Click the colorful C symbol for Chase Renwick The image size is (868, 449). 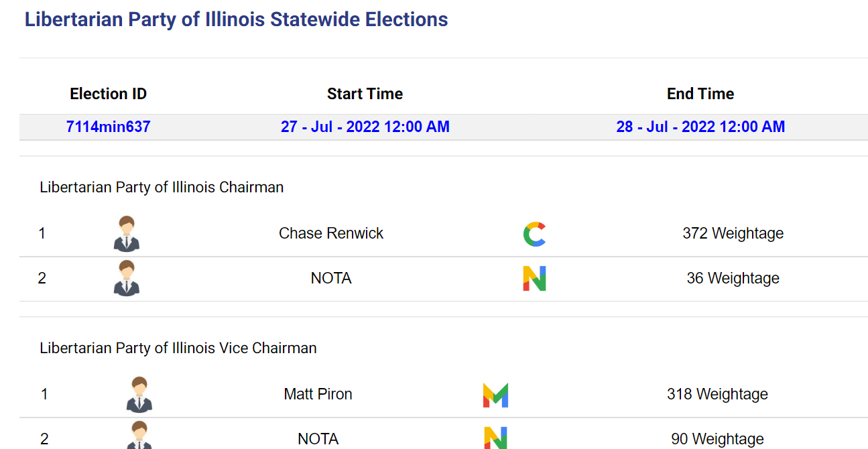pos(534,234)
